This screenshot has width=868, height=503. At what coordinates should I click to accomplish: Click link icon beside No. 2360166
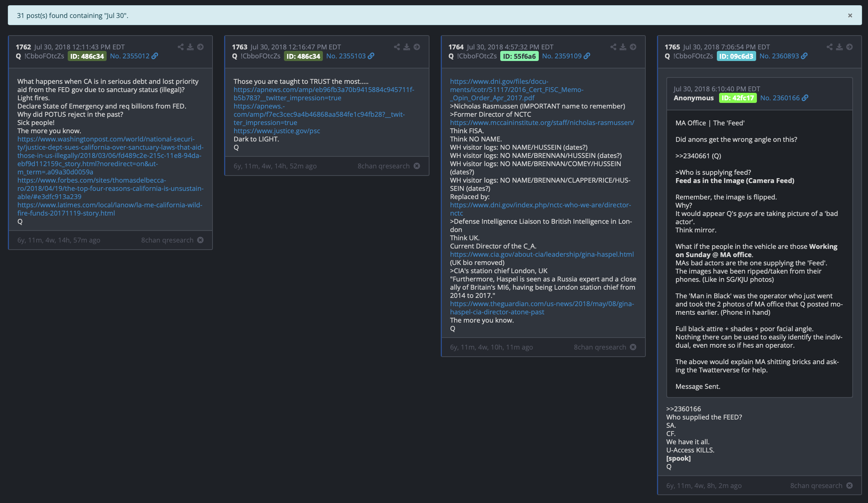[805, 98]
